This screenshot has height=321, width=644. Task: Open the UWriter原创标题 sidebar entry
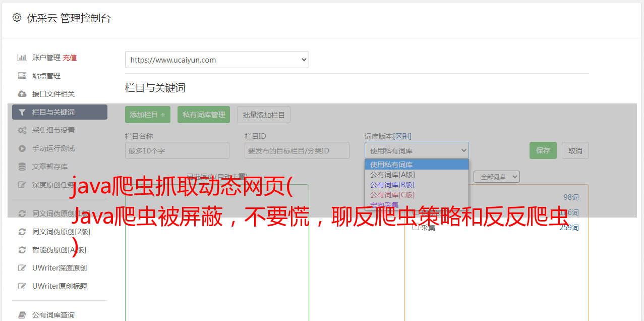click(x=60, y=286)
